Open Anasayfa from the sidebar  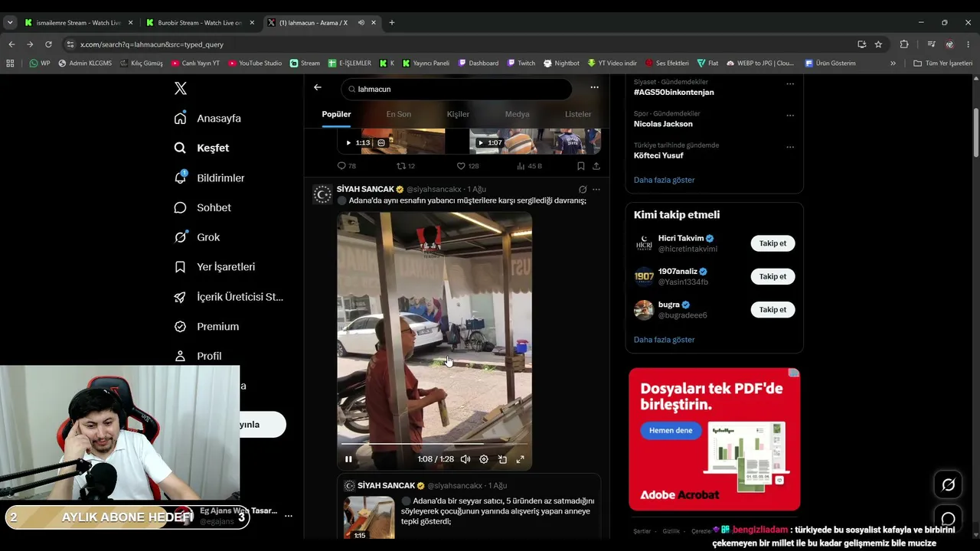pos(207,119)
